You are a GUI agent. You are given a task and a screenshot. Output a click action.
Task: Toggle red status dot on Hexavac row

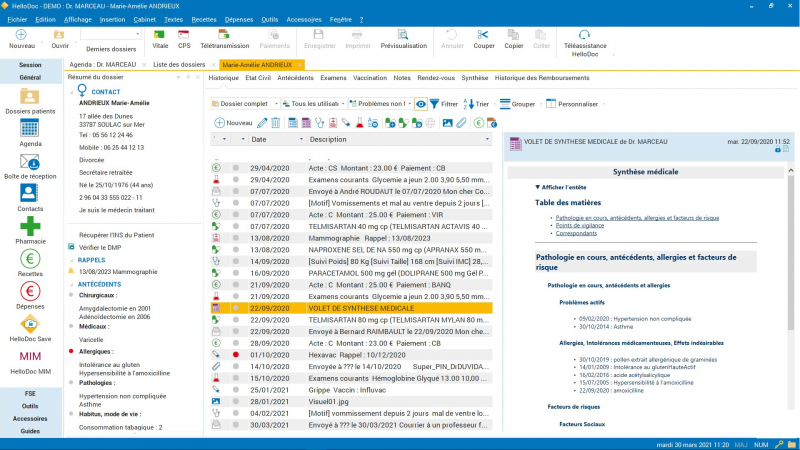[236, 355]
